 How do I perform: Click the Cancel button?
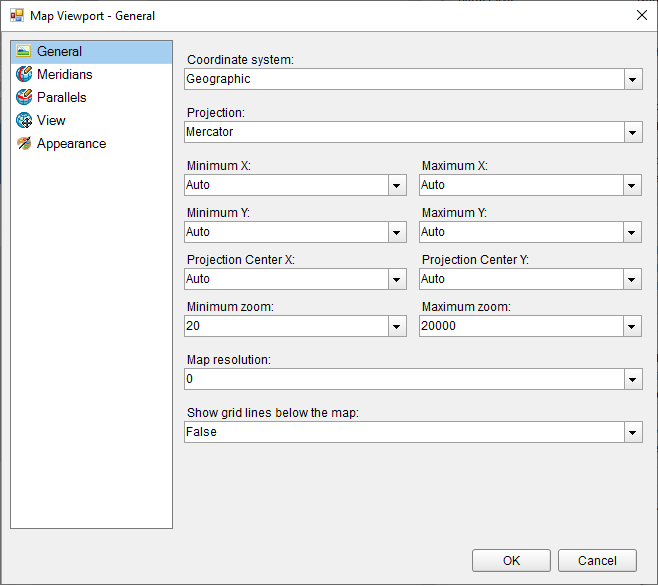tap(597, 561)
